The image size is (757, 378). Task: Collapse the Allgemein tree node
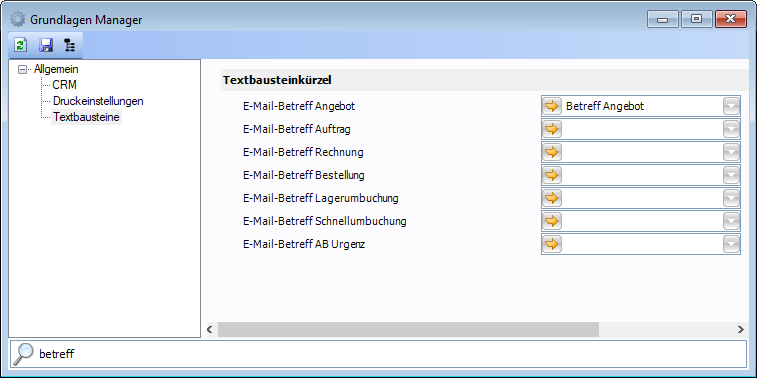click(x=22, y=70)
